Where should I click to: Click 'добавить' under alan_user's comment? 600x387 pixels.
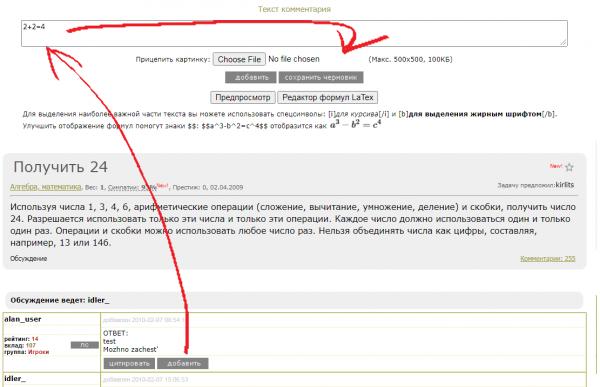click(x=183, y=363)
